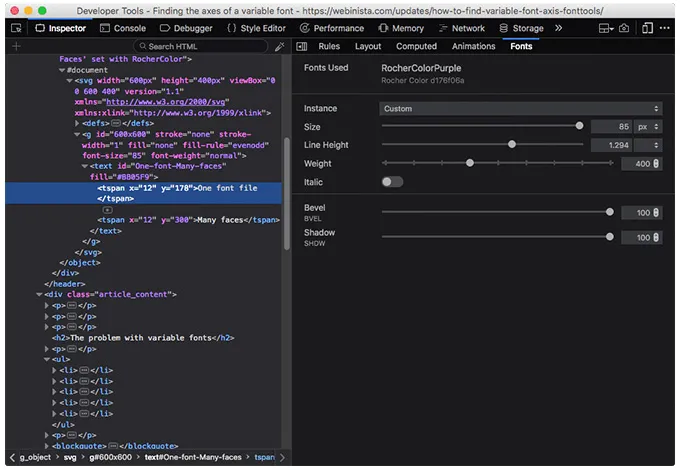The height and width of the screenshot is (470, 680).
Task: Enable the Italic toggle switch
Action: coord(392,182)
